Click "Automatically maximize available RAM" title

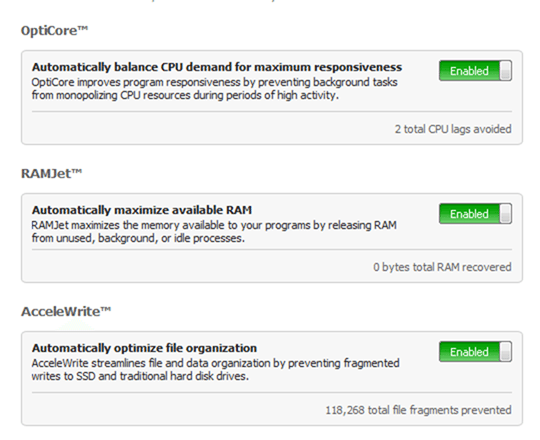(x=142, y=210)
